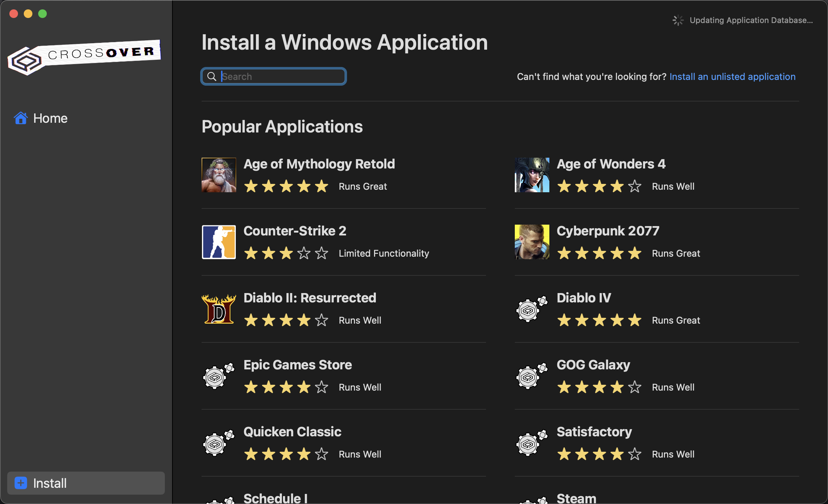Click Counter-Strike 2 star rating
This screenshot has width=828, height=504.
(286, 253)
